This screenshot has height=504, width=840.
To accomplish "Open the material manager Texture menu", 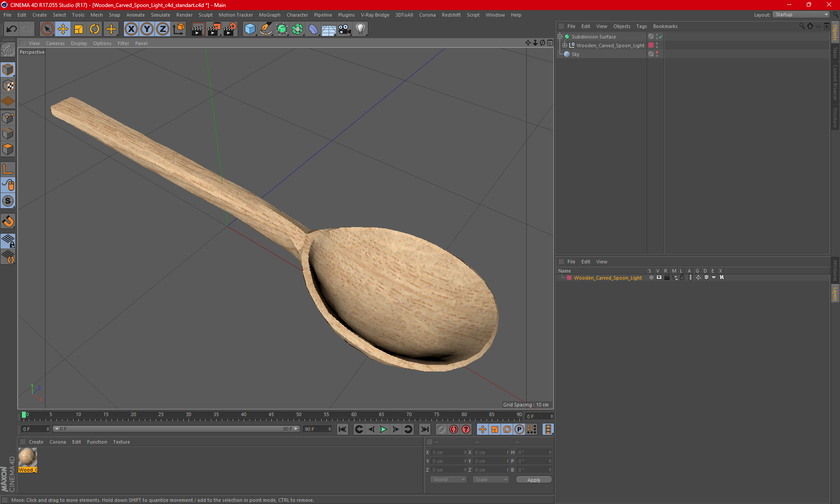I will [121, 442].
